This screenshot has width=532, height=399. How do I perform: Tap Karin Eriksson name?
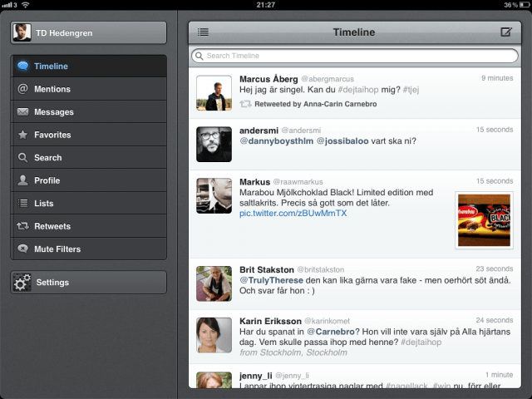click(x=270, y=321)
